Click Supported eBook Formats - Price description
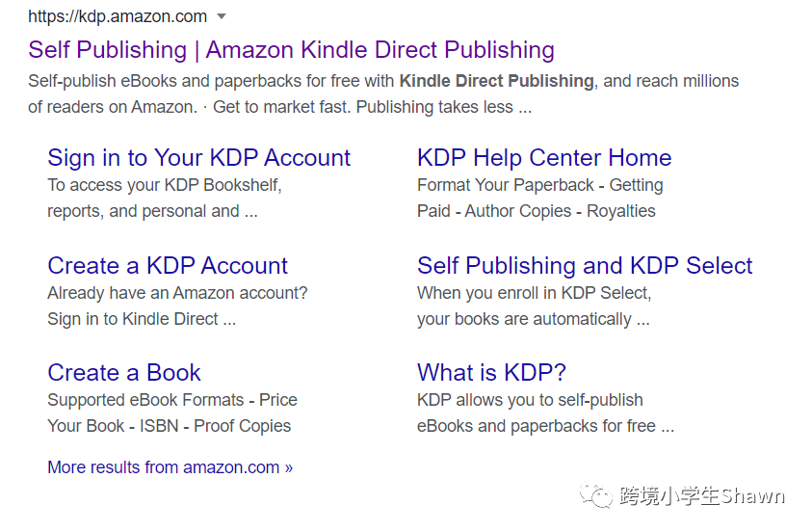Image resolution: width=812 pixels, height=532 pixels. pos(172,412)
